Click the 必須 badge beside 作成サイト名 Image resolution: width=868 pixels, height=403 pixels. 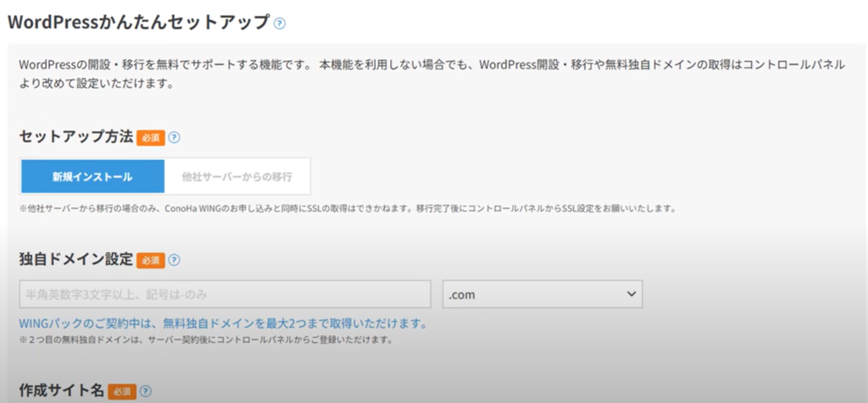(x=122, y=392)
